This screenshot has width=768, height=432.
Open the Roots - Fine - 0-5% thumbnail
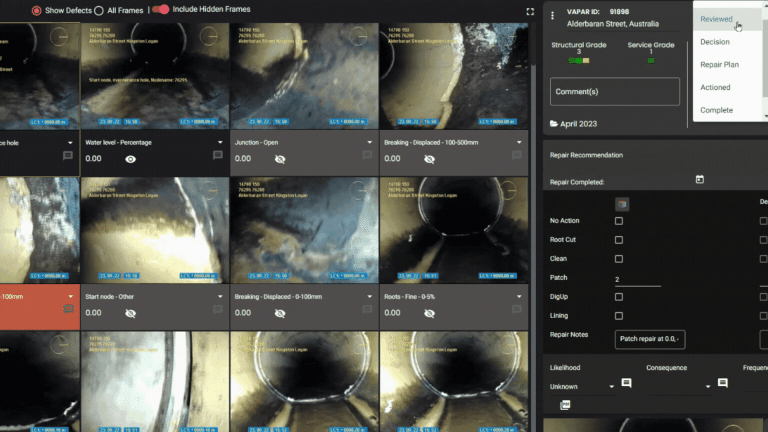[454, 230]
